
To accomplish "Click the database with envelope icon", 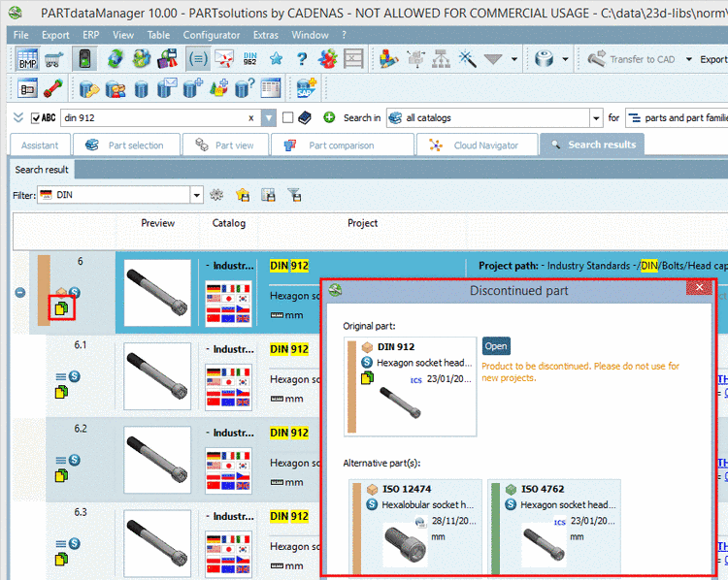I will pyautogui.click(x=167, y=88).
